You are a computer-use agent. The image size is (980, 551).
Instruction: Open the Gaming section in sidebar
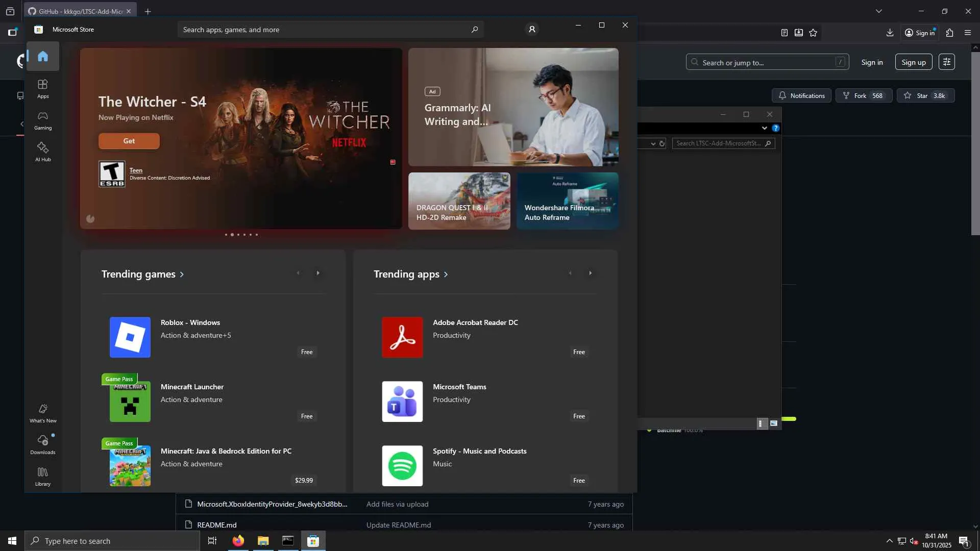pyautogui.click(x=43, y=120)
